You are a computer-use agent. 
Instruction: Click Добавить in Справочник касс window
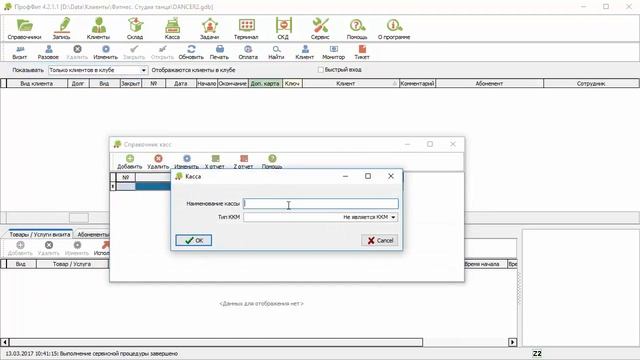click(x=130, y=162)
